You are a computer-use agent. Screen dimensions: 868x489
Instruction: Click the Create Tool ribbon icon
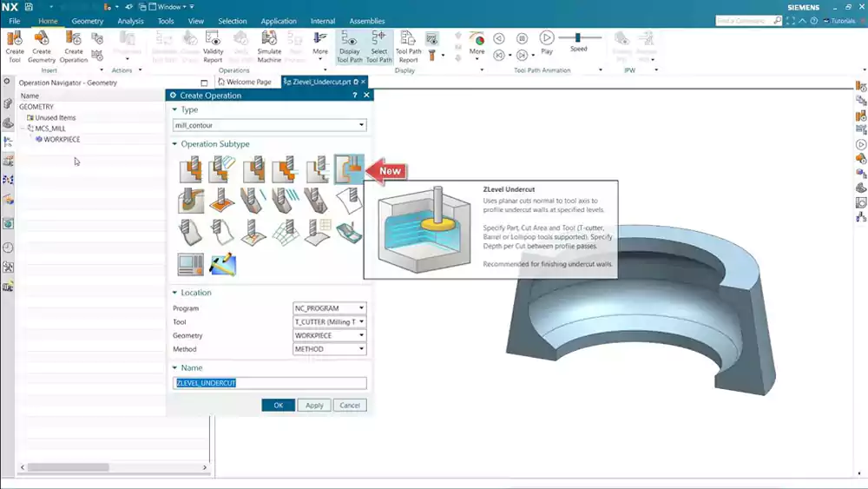15,47
